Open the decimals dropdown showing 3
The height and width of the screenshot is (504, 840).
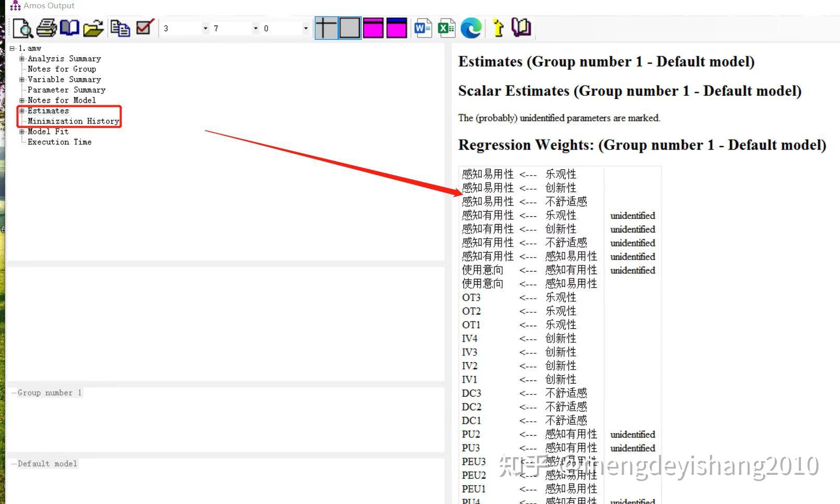205,28
